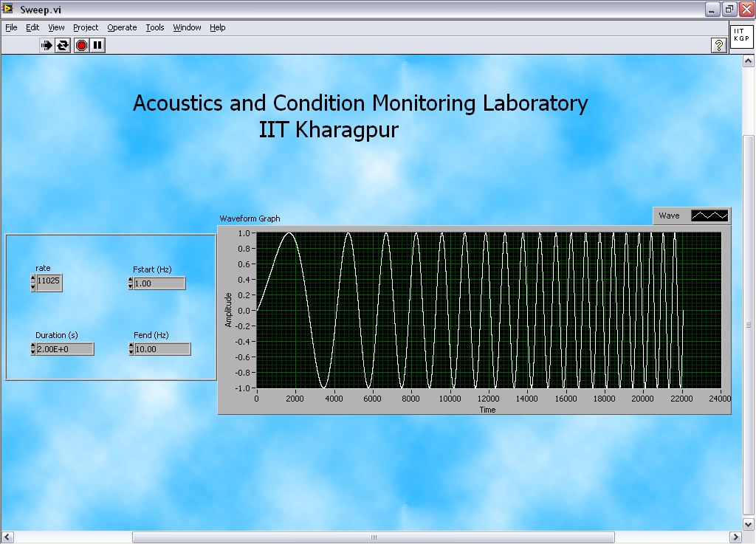Click the horizontal scrollbar right arrow
The height and width of the screenshot is (544, 756).
735,537
